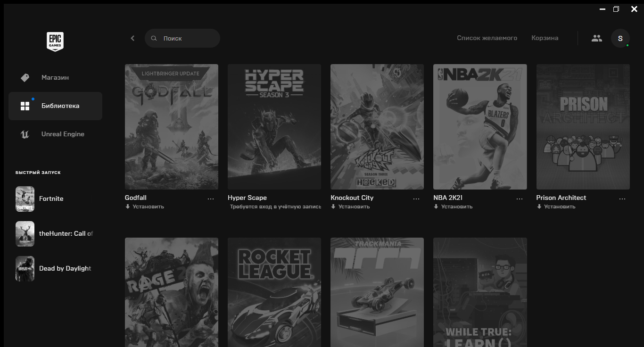The height and width of the screenshot is (347, 644).
Task: Click the Godfall title text
Action: 136,198
